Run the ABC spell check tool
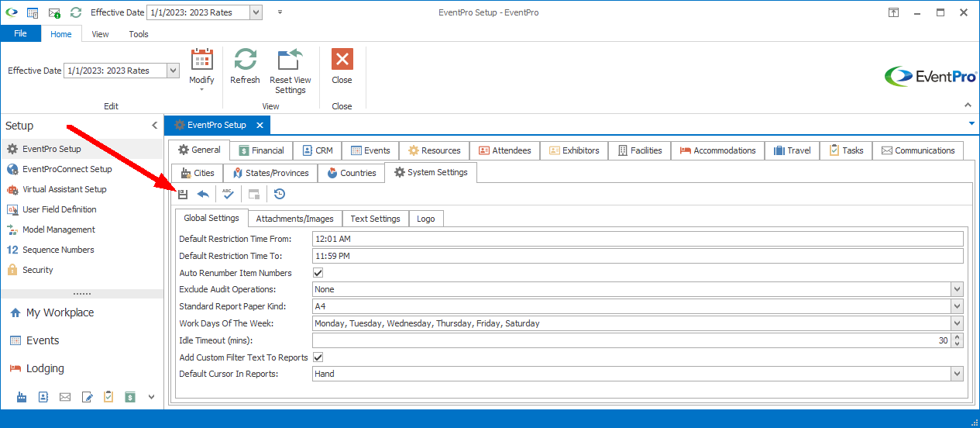The image size is (980, 428). coord(228,194)
